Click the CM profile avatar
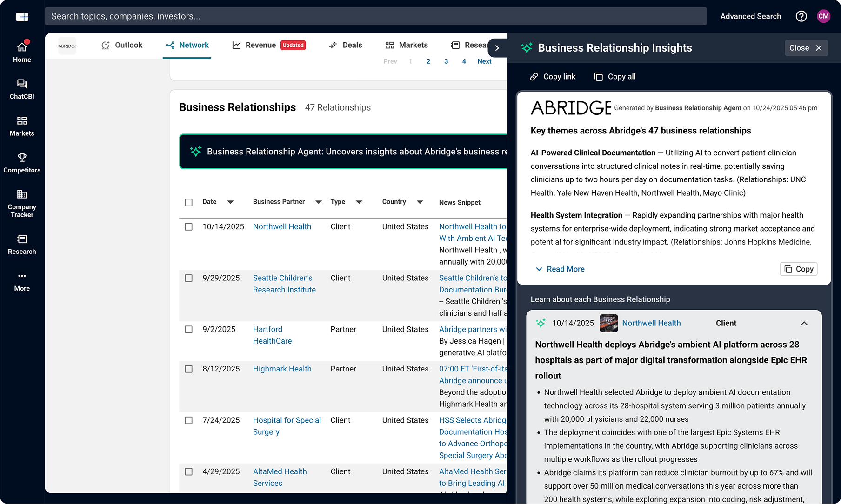 824,16
